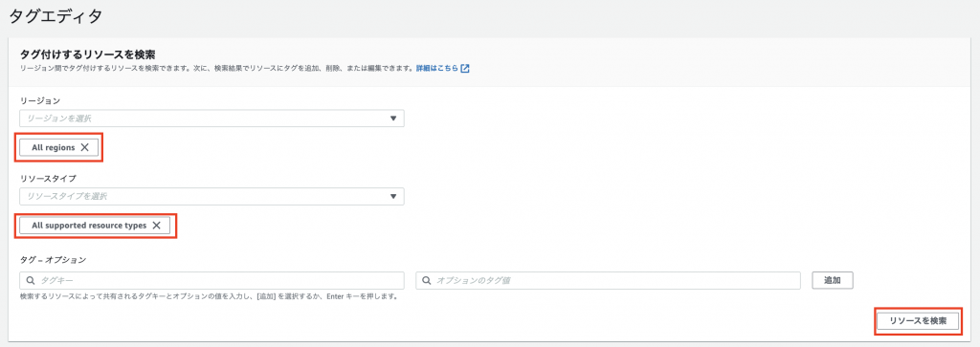Image resolution: width=980 pixels, height=347 pixels.
Task: Expand the リソースタイプ dropdown arrow
Action: pyautogui.click(x=393, y=196)
